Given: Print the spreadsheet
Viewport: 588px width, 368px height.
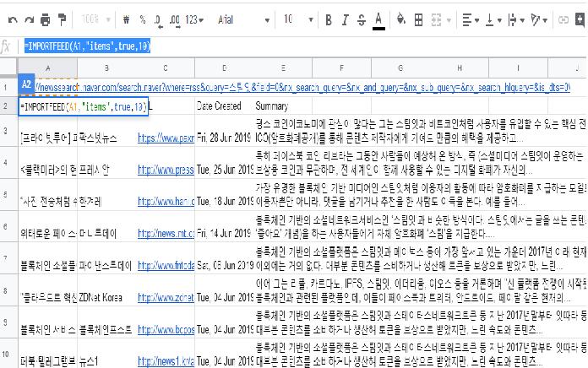Looking at the screenshot, I should pyautogui.click(x=46, y=19).
